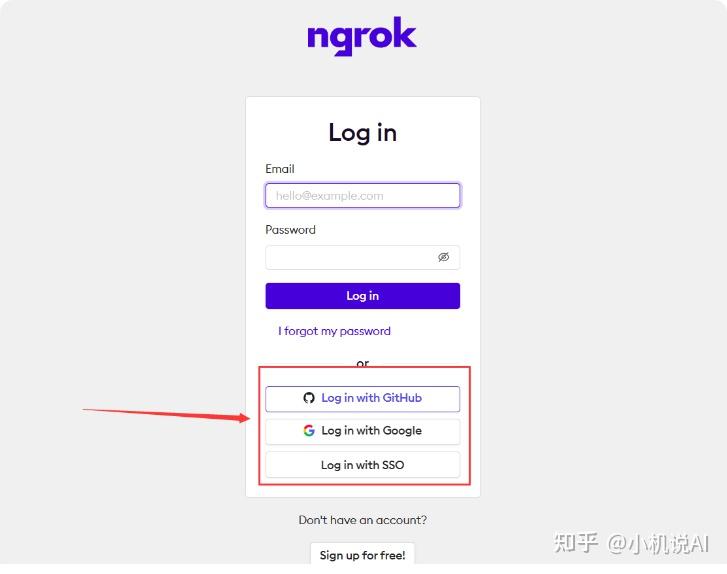This screenshot has height=574, width=727.
Task: Click the GitHub octocat icon
Action: pos(309,398)
